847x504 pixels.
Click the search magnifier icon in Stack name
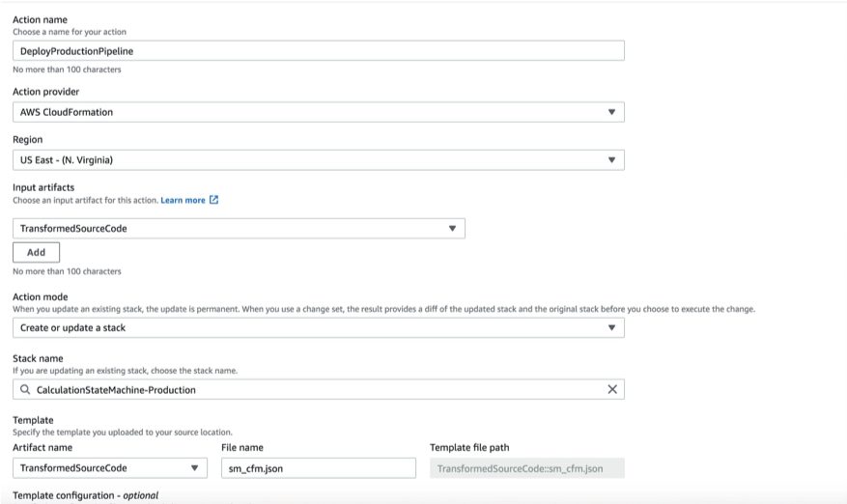pos(25,389)
